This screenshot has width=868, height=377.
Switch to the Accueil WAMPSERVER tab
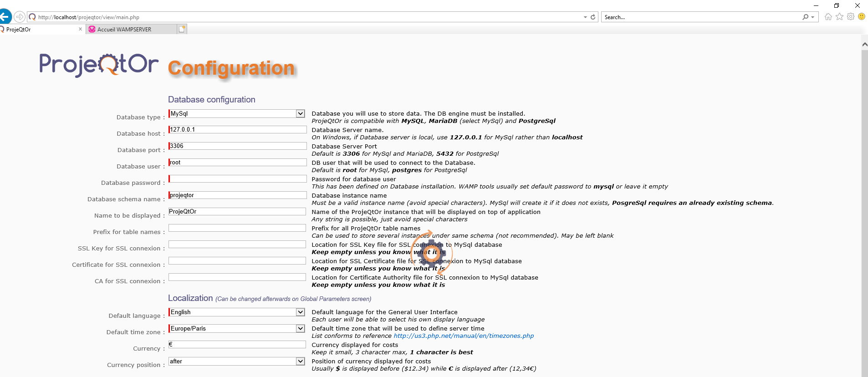click(124, 29)
